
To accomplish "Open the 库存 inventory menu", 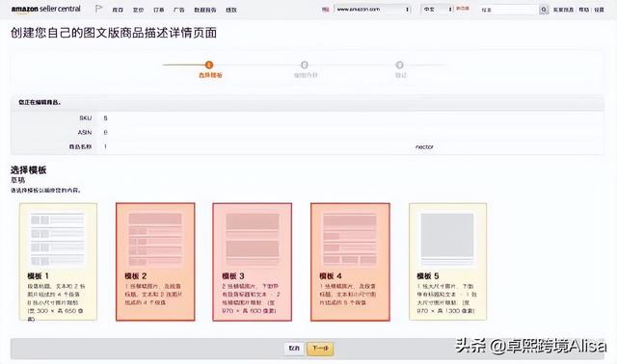I will point(118,10).
